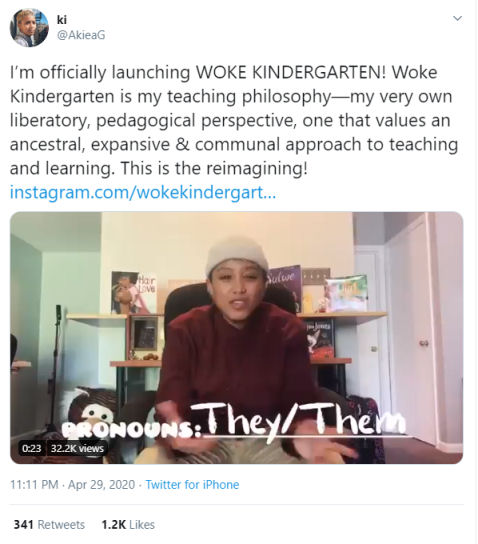The image size is (478, 544).
Task: Click the WOKE KINDERGARTEN! text in tweet
Action: click(x=291, y=72)
